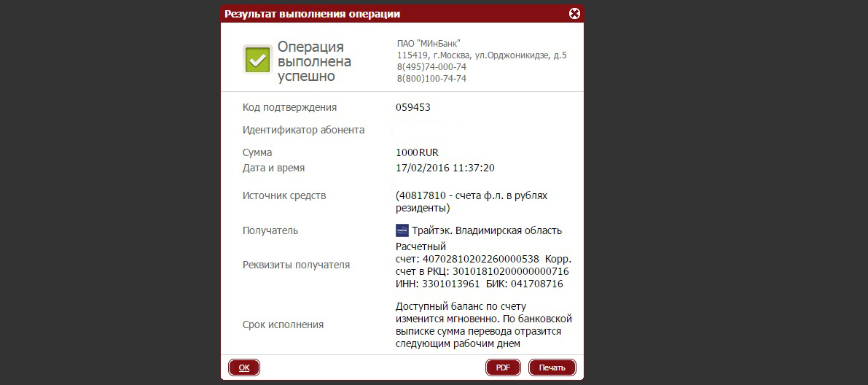The image size is (868, 385).
Task: Select the amount value 1000RUR
Action: [x=417, y=152]
